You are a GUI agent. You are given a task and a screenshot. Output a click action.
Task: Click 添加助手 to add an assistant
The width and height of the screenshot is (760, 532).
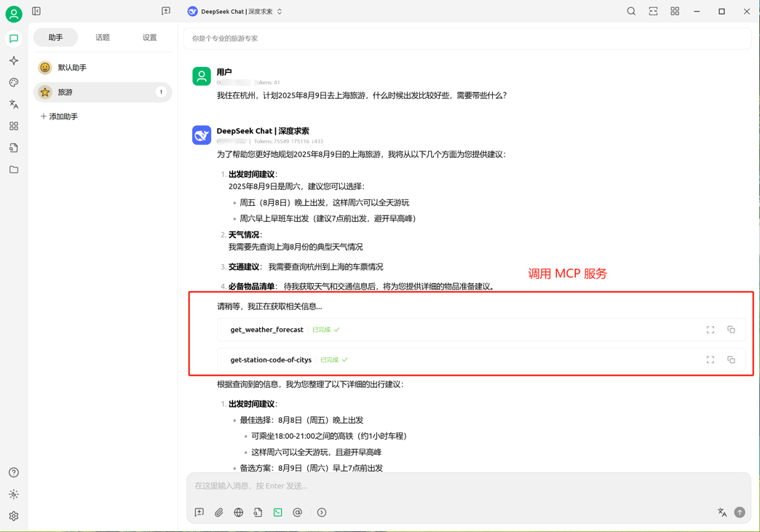tap(59, 116)
